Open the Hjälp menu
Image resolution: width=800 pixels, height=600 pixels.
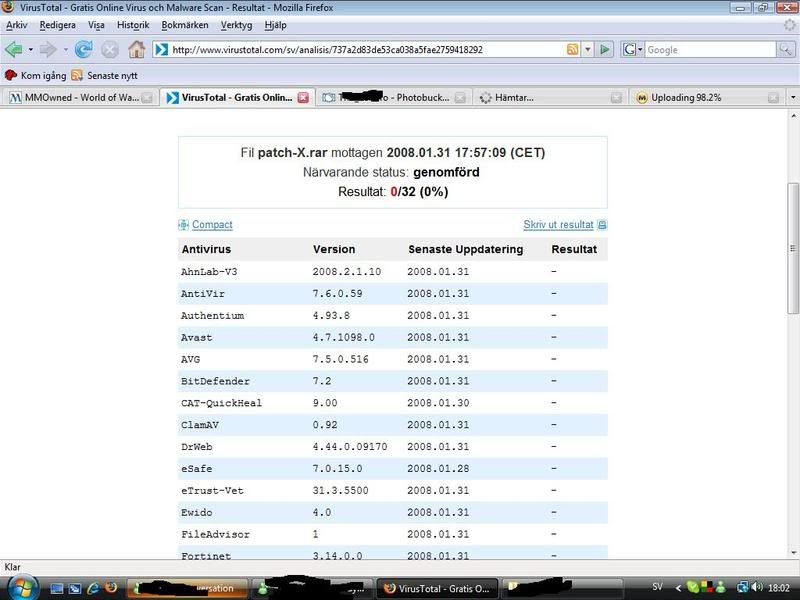tap(276, 25)
